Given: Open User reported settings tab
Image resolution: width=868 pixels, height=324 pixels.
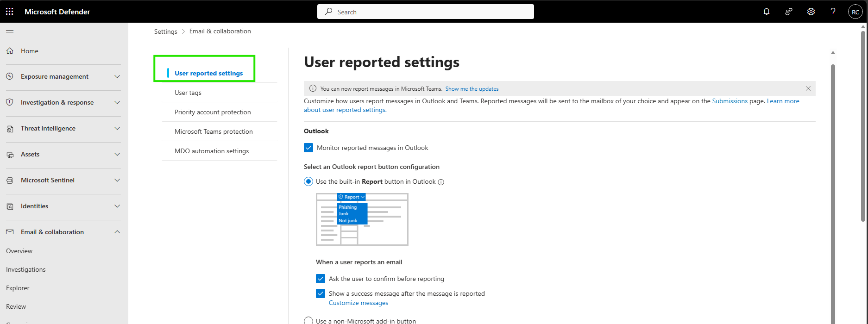Looking at the screenshot, I should point(208,73).
